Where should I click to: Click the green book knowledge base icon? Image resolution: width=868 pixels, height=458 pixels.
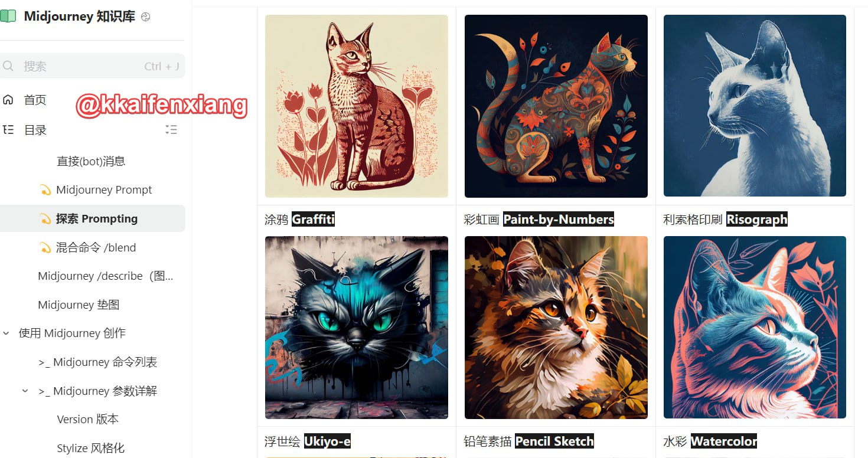point(8,17)
